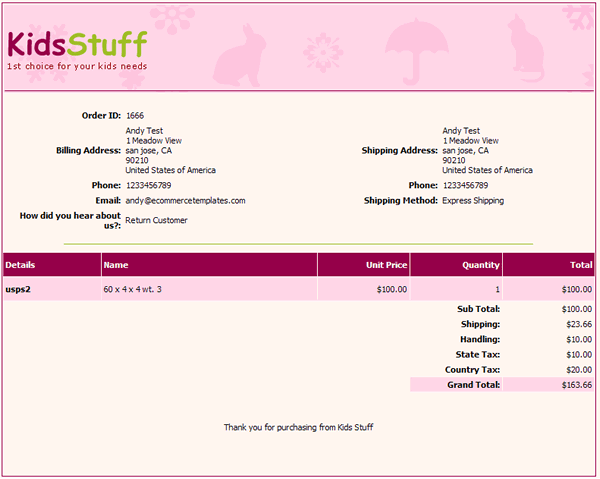Click the Return Customer referral value

[x=156, y=220]
